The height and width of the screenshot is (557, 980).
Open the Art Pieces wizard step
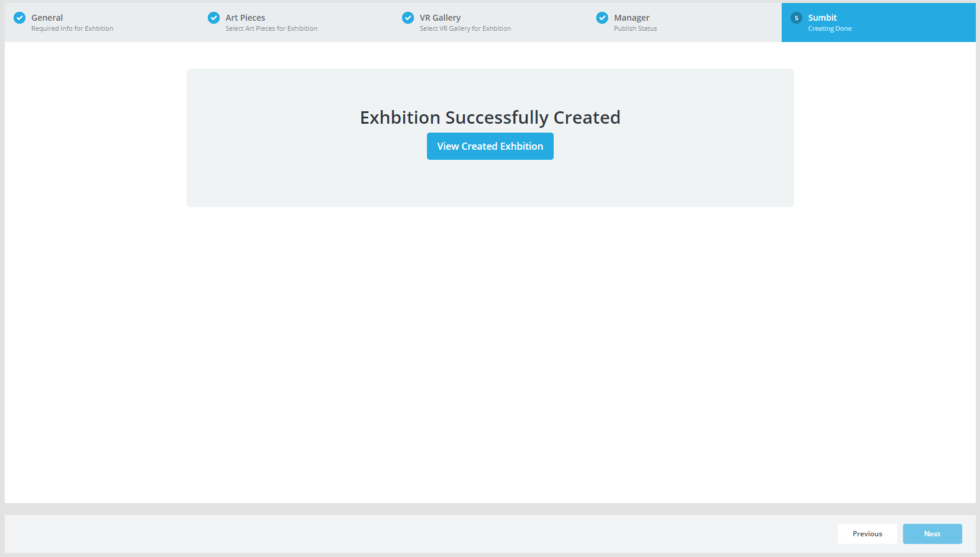(x=296, y=22)
